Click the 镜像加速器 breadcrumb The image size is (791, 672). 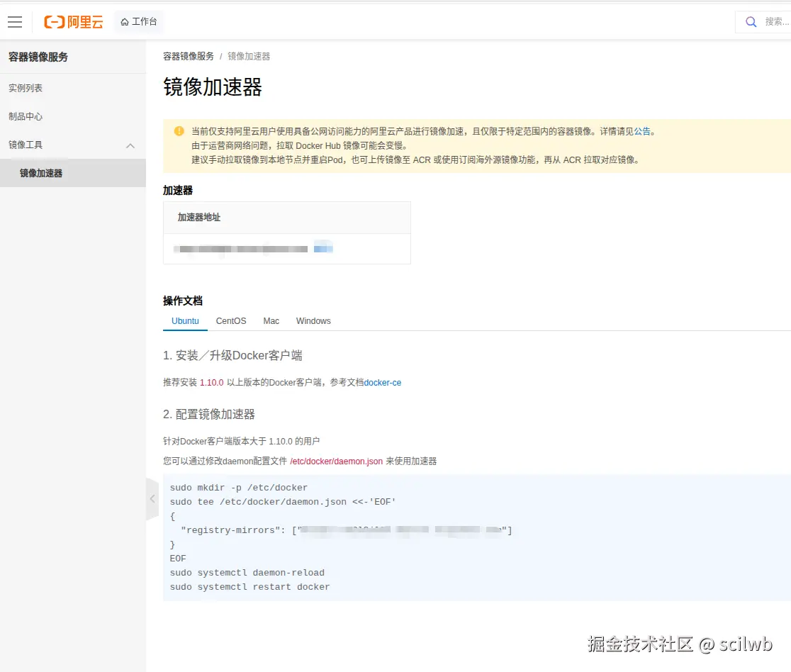click(x=249, y=56)
